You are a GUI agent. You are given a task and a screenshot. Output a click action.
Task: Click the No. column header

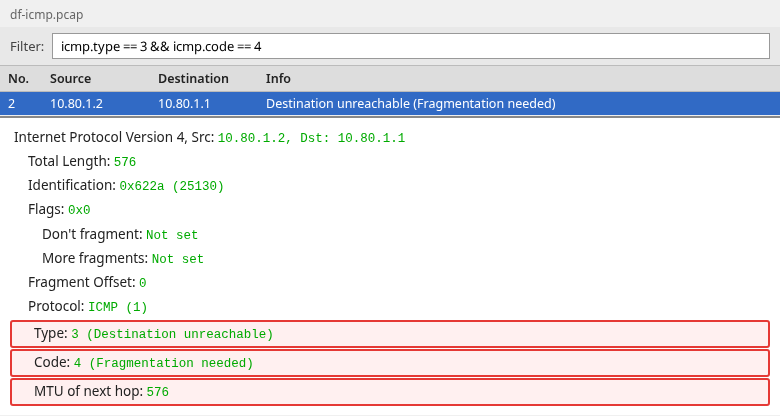[x=18, y=79]
